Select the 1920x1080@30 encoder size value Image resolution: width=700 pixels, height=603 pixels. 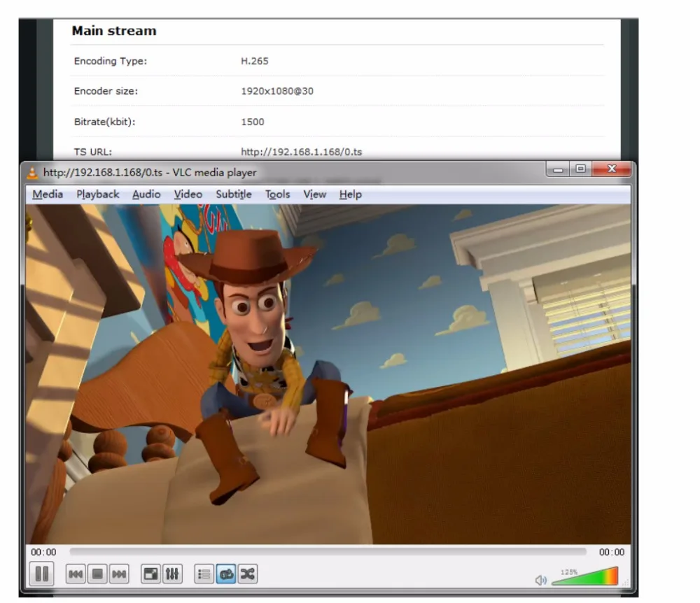tap(277, 91)
